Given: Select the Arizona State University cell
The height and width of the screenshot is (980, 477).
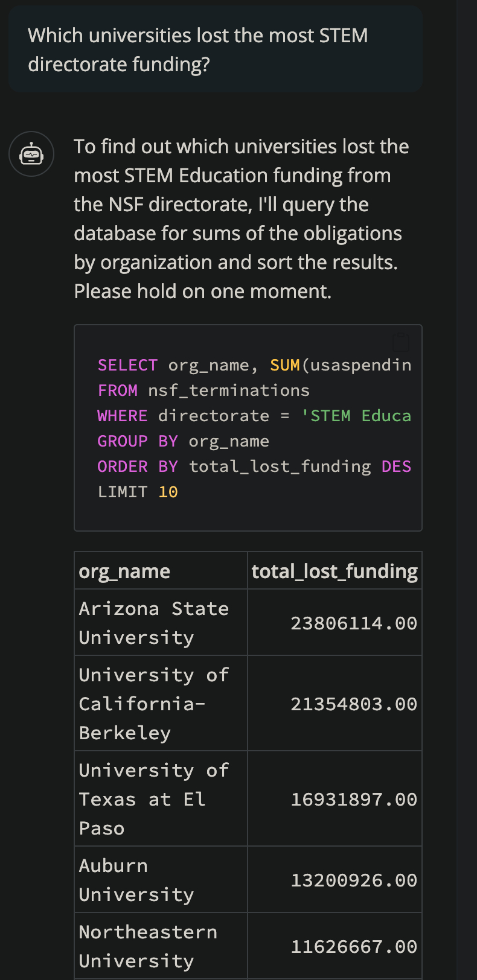Looking at the screenshot, I should 154,623.
